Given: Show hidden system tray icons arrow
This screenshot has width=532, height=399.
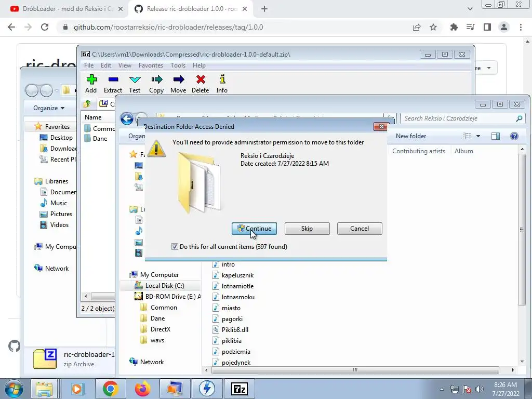Looking at the screenshot, I should point(442,389).
